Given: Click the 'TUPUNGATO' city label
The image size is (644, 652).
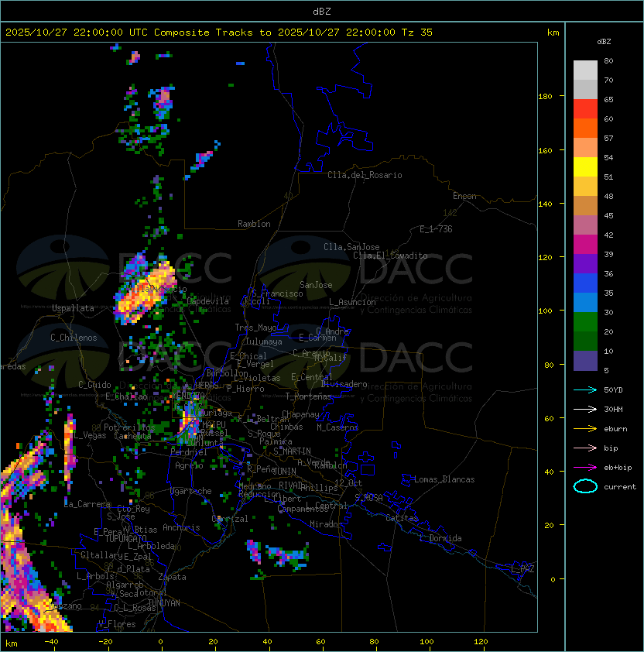Looking at the screenshot, I should click(x=125, y=539).
